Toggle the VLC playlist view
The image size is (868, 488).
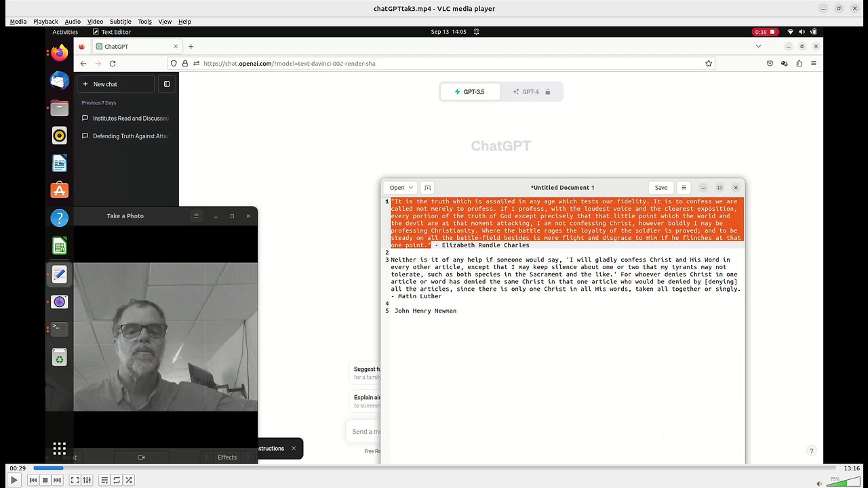104,480
